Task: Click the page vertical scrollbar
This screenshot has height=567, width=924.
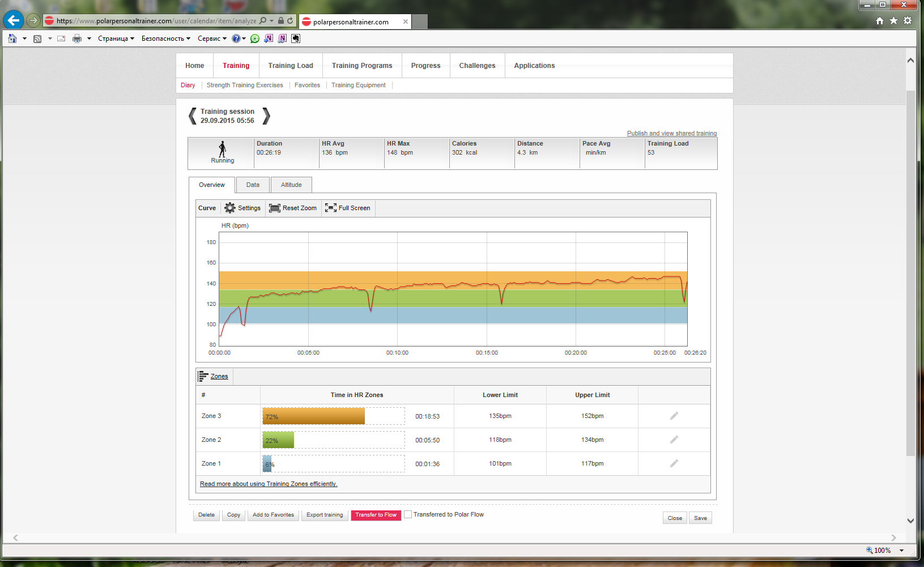Action: click(x=910, y=272)
